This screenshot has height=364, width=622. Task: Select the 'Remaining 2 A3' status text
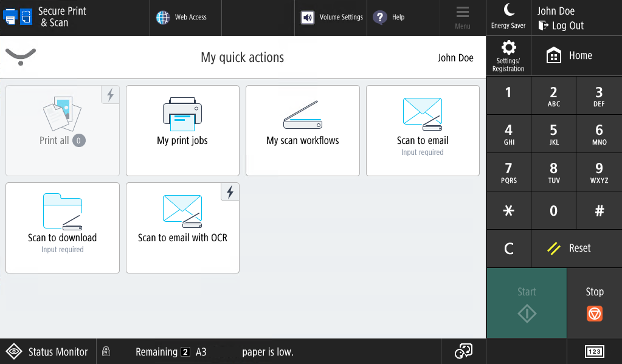[171, 352]
